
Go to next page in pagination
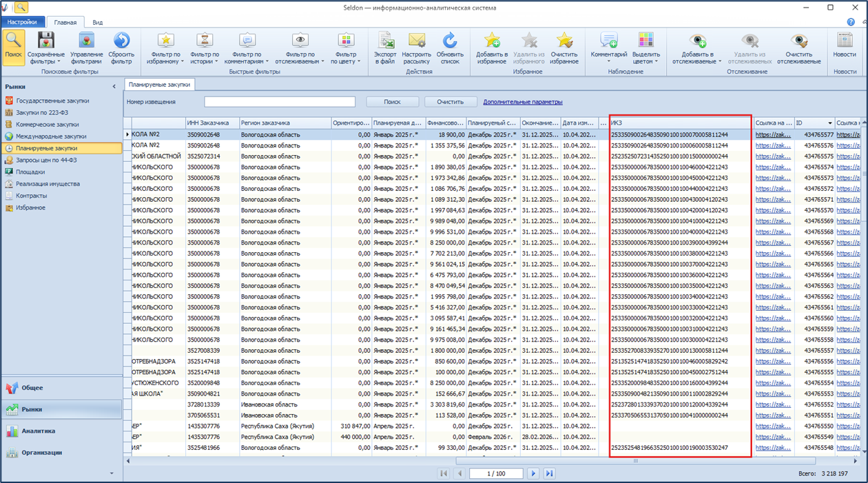[x=533, y=473]
